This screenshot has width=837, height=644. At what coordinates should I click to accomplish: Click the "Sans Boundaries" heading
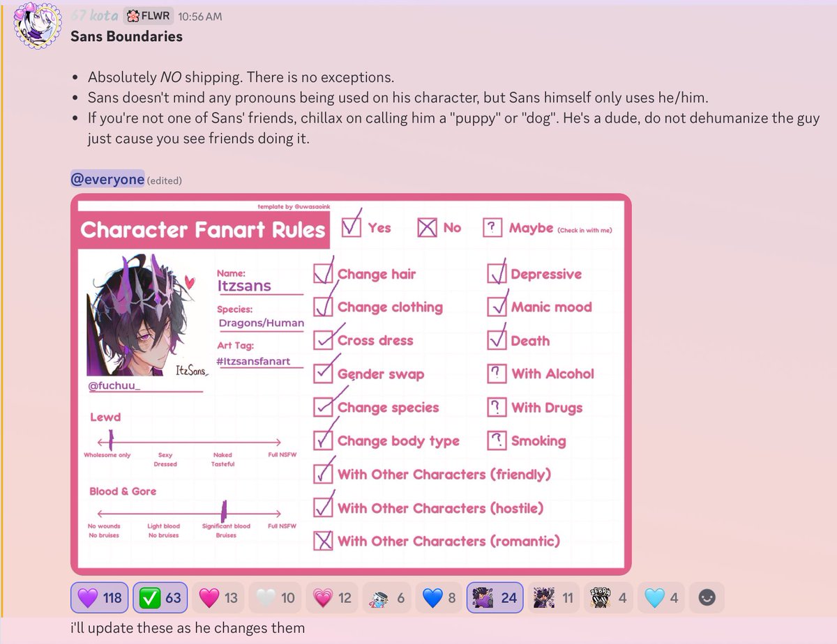(x=126, y=36)
